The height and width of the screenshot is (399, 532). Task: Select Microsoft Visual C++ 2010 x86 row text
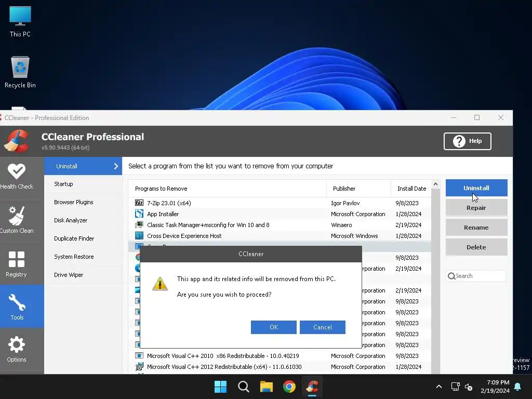tap(223, 355)
